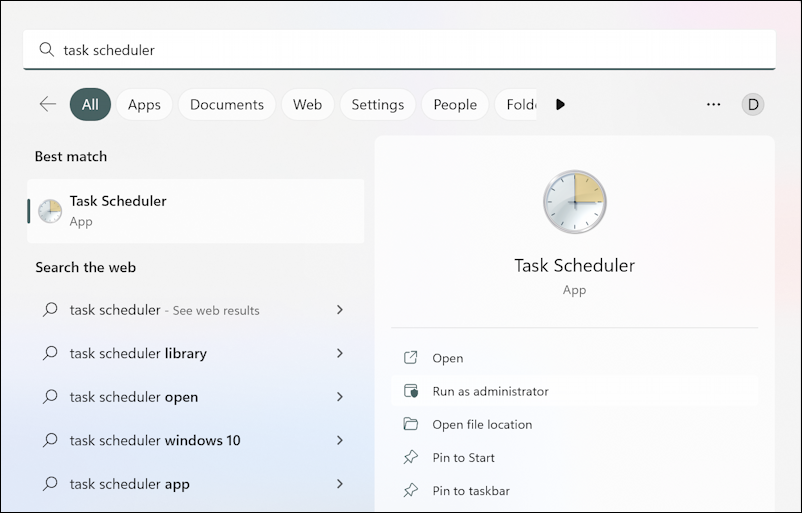Open the Task Scheduler App best match result
The image size is (802, 513).
coord(195,211)
